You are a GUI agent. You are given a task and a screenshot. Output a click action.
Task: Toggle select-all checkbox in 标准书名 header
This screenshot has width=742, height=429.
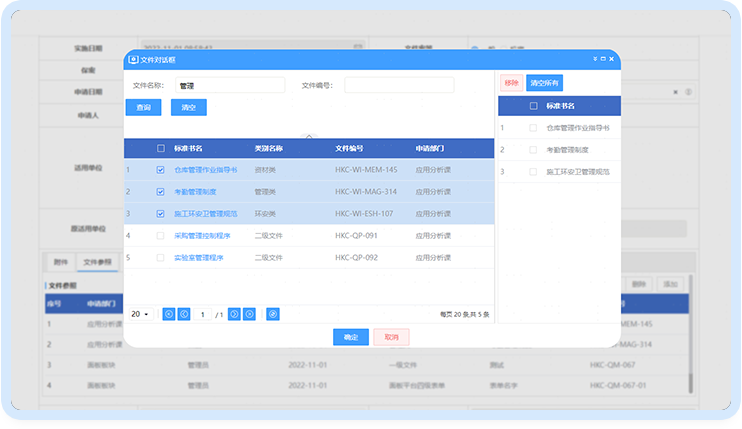point(160,148)
